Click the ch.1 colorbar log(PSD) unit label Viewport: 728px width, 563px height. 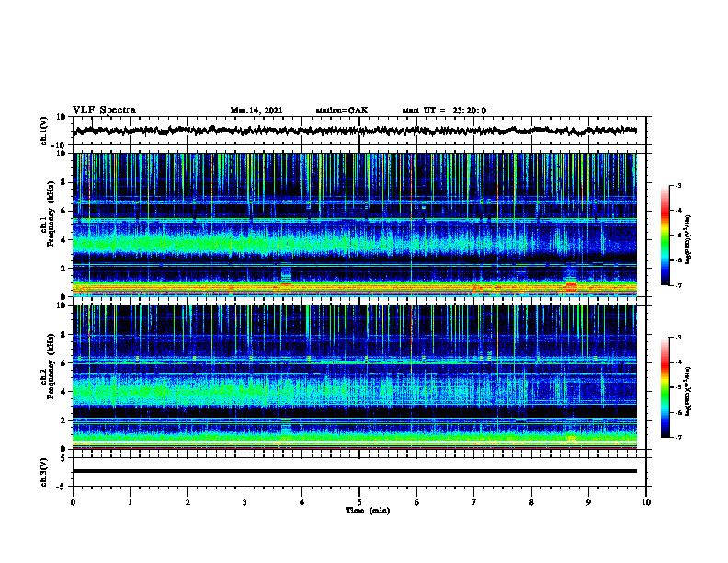688,239
